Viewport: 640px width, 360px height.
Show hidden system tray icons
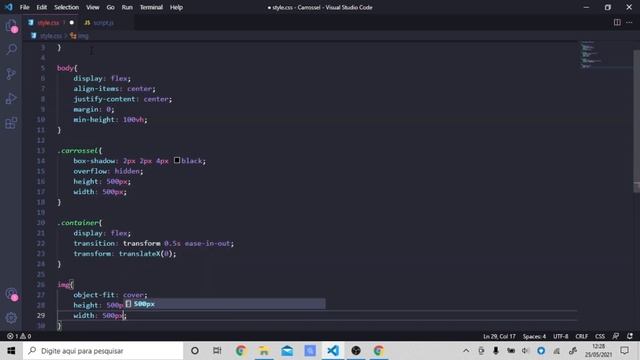click(466, 351)
